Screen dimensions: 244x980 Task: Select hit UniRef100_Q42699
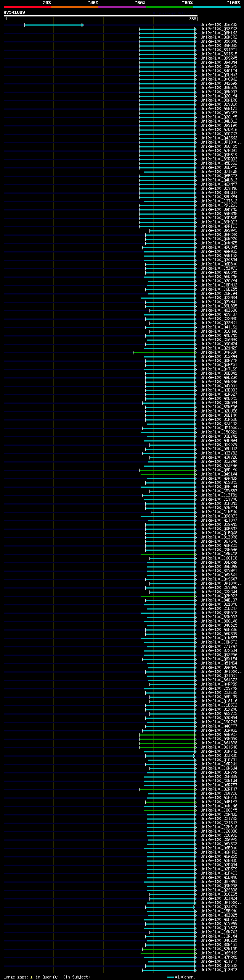click(219, 84)
